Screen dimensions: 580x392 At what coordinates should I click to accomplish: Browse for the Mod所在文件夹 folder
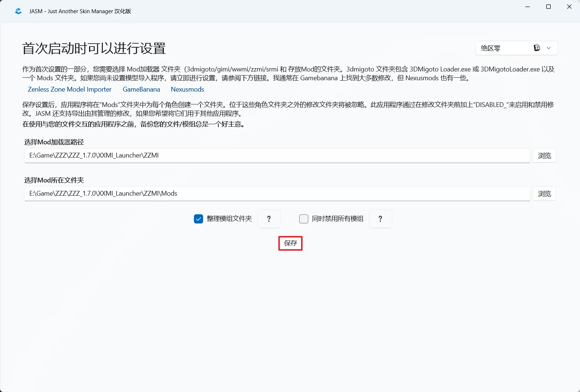[x=544, y=193]
